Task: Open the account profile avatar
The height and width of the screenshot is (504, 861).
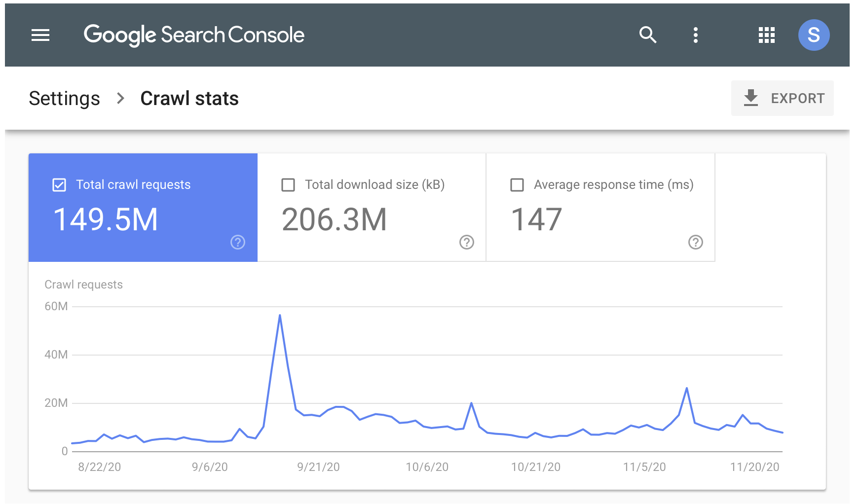Action: tap(814, 35)
